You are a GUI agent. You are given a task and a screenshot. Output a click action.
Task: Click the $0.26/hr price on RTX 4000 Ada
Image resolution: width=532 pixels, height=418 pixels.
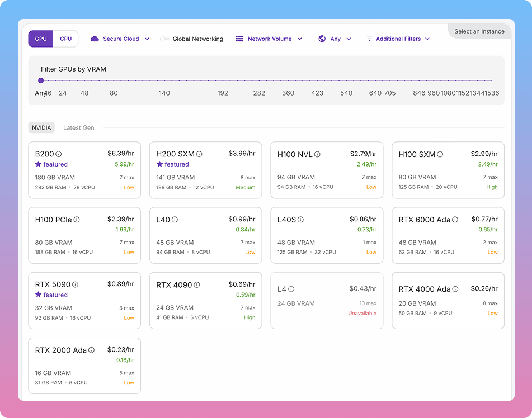coord(484,288)
